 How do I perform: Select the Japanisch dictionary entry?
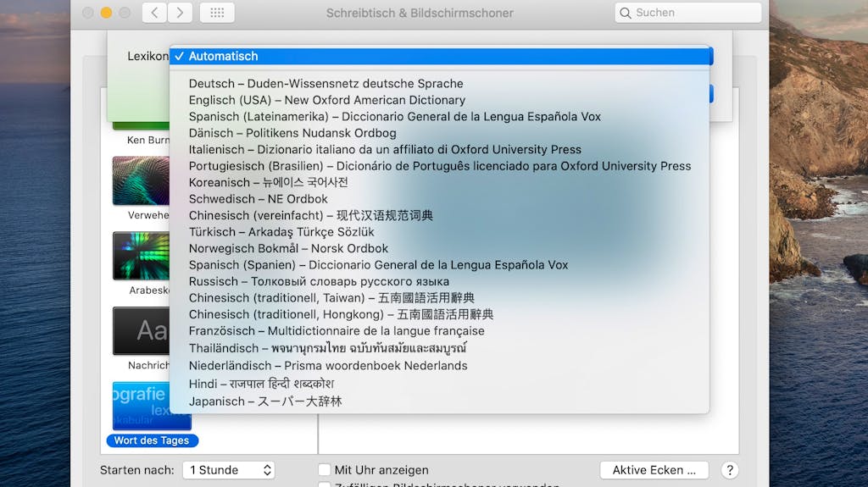pyautogui.click(x=440, y=401)
